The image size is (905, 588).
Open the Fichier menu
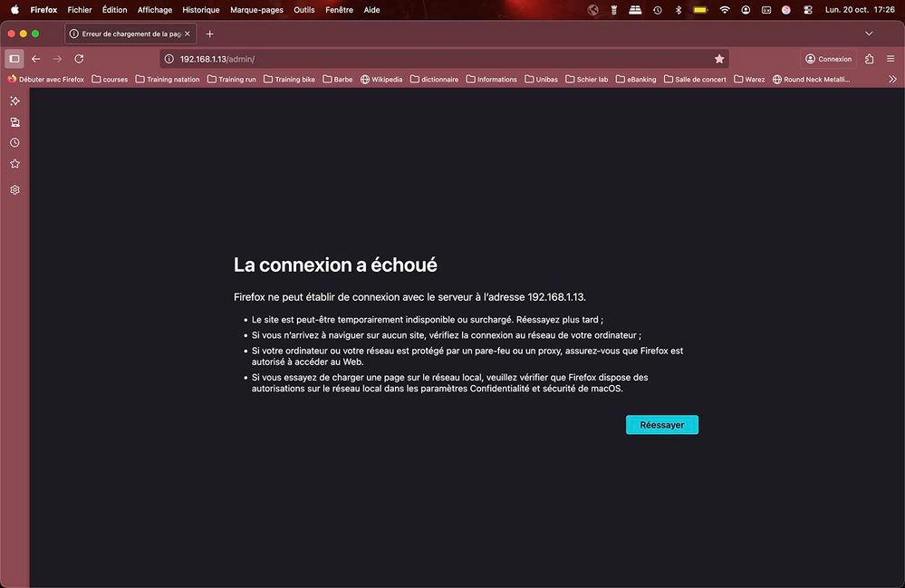80,10
